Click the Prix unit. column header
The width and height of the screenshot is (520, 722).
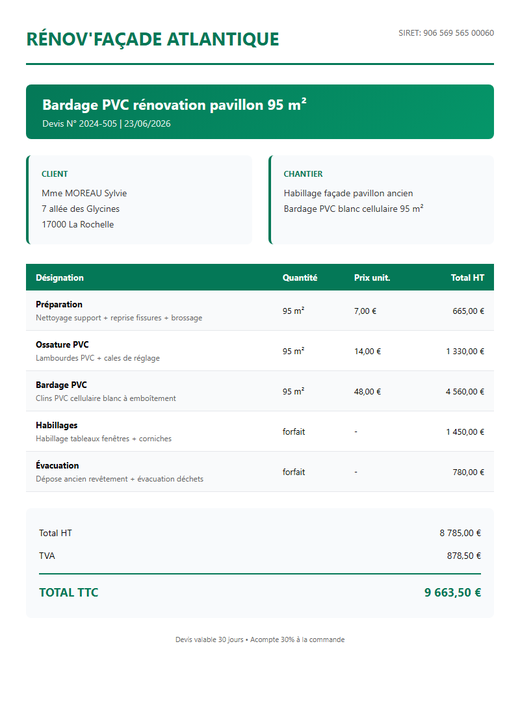372,278
